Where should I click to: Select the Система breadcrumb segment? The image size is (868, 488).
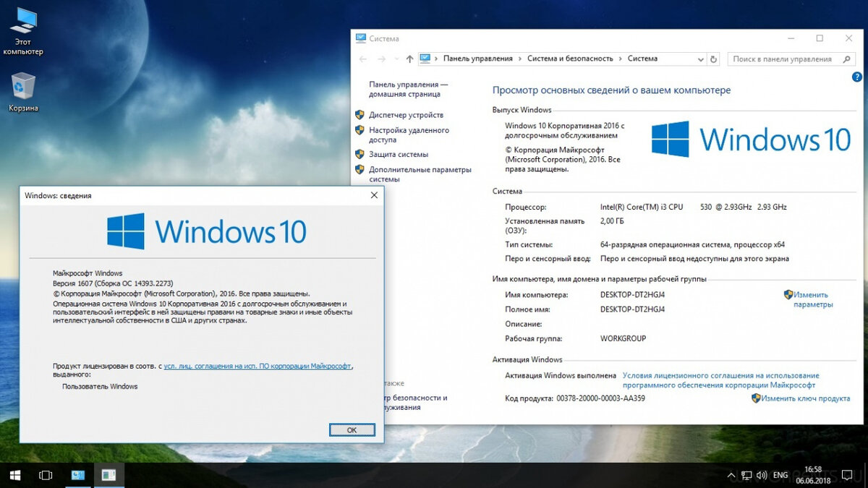(642, 59)
